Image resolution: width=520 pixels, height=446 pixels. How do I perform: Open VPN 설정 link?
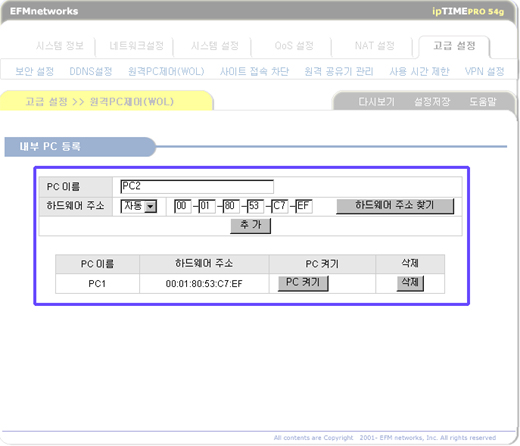[484, 71]
